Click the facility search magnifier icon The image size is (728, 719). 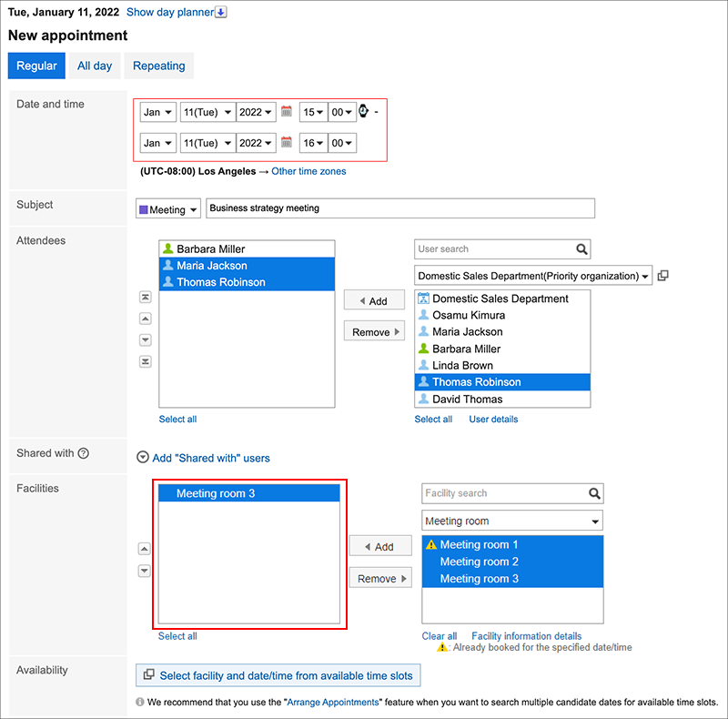(x=594, y=493)
